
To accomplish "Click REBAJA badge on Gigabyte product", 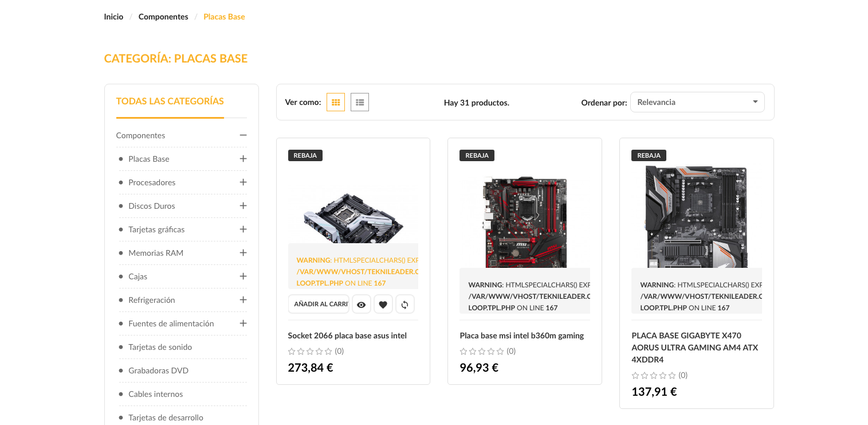I will point(649,155).
